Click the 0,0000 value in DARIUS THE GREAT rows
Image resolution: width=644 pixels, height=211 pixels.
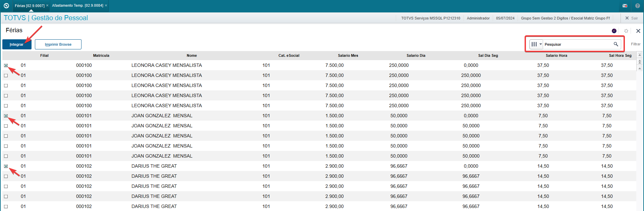(x=471, y=166)
